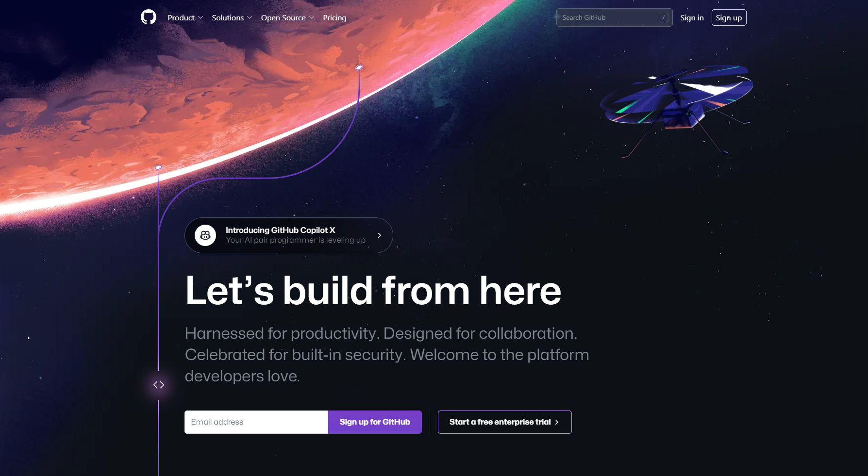Viewport: 868px width, 476px height.
Task: Expand the Open Source dropdown menu
Action: click(287, 17)
